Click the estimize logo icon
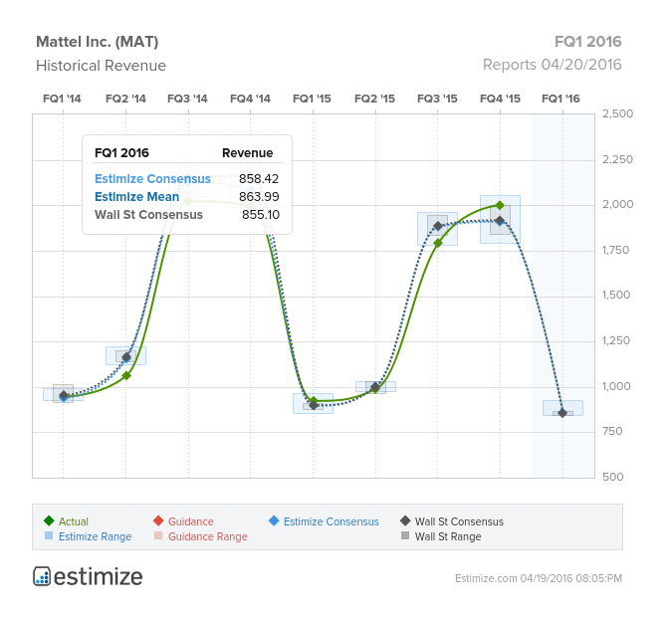Screen dimensions: 672x617 [x=42, y=576]
